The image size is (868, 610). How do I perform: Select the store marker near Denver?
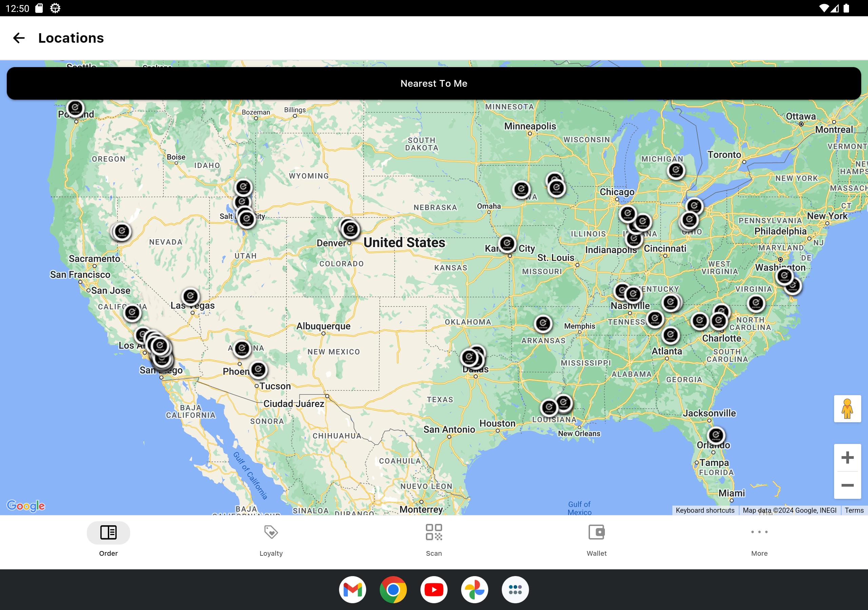350,229
